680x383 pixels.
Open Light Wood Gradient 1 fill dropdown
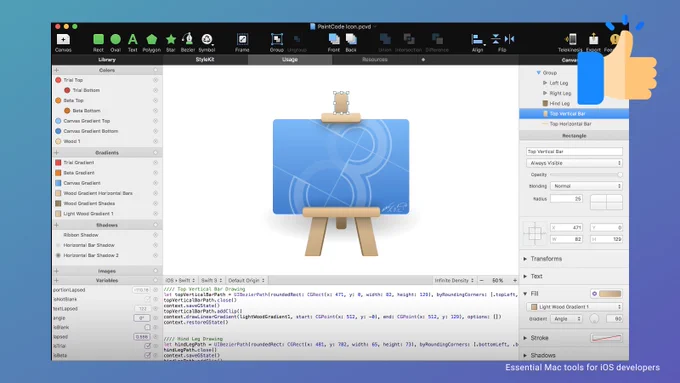(x=574, y=307)
